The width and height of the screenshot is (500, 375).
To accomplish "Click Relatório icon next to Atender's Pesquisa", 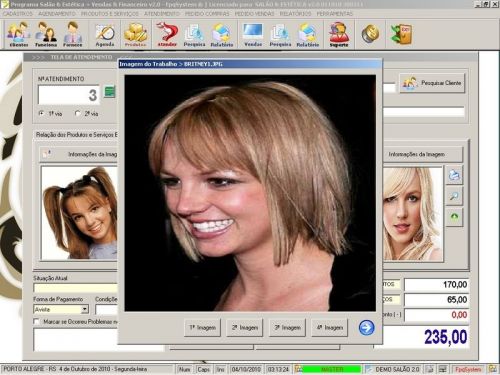I will point(222,34).
